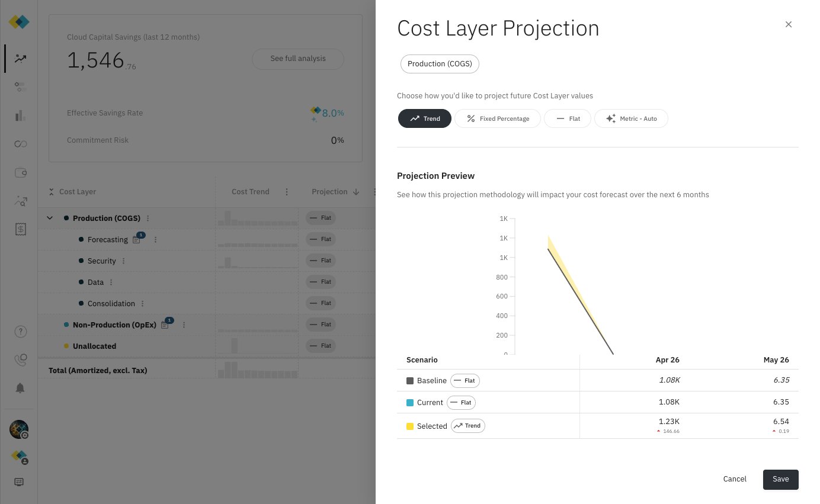Open the chart-with-magnifier icon in sidebar
This screenshot has width=820, height=504.
tap(21, 201)
